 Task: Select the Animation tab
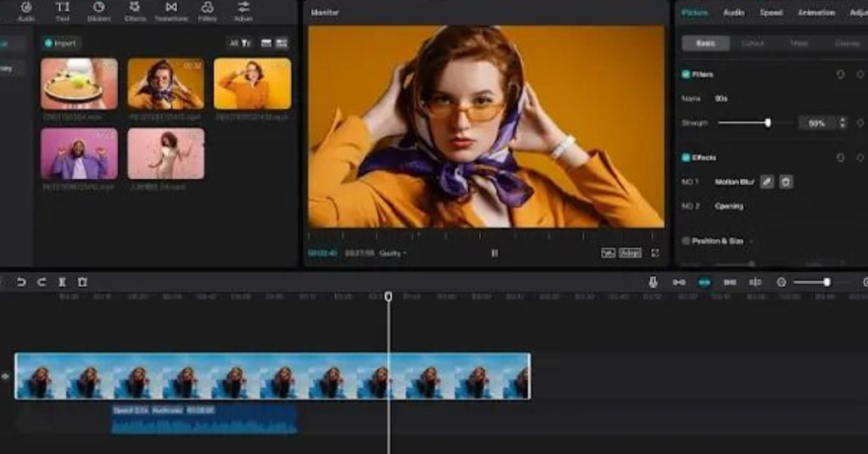coord(815,13)
